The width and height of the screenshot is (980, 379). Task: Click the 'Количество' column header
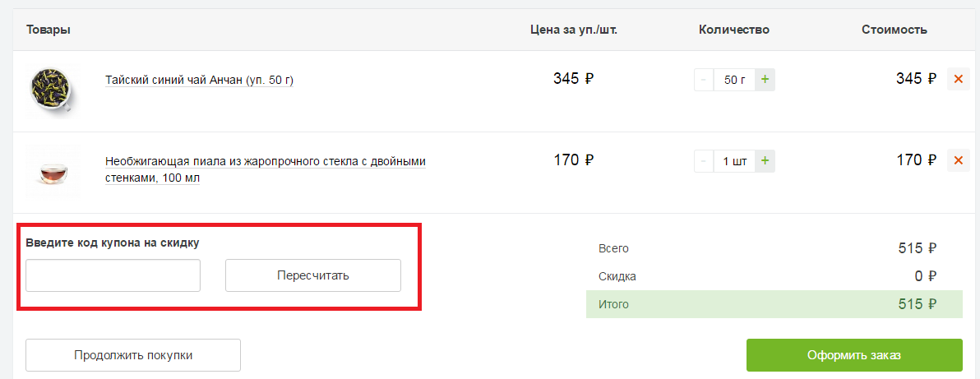(733, 30)
